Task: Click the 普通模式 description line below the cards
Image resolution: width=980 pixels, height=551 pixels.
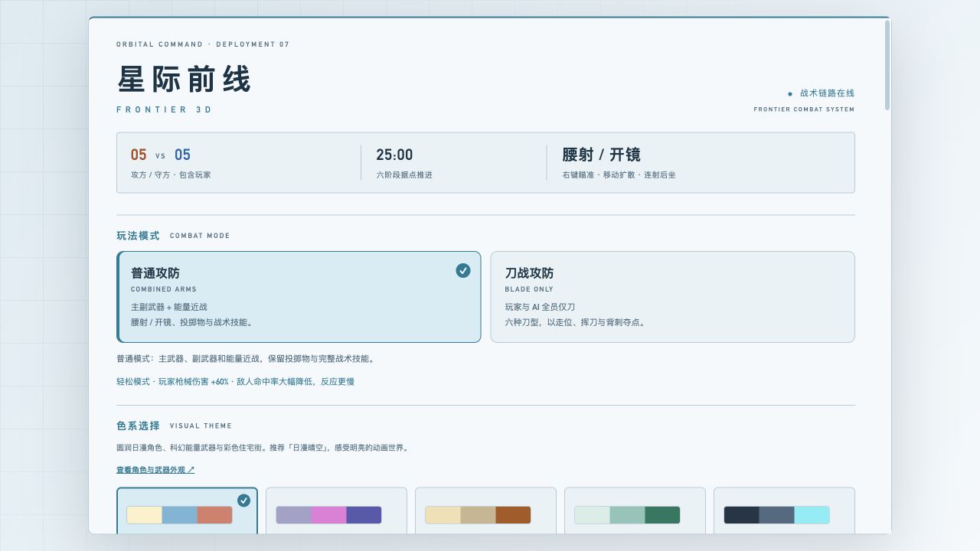Action: 247,358
